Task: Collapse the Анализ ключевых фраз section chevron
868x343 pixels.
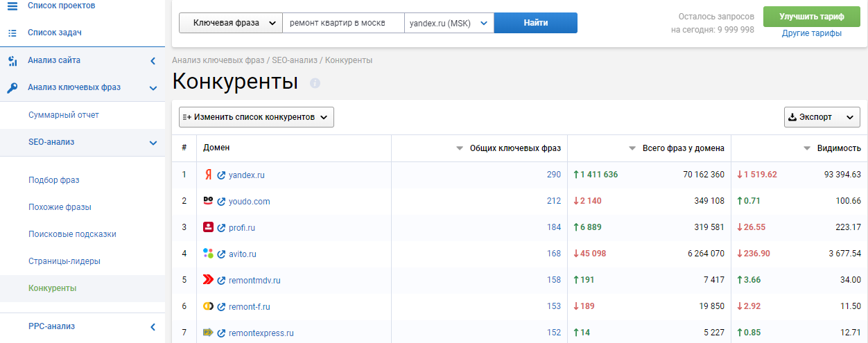Action: [x=153, y=88]
